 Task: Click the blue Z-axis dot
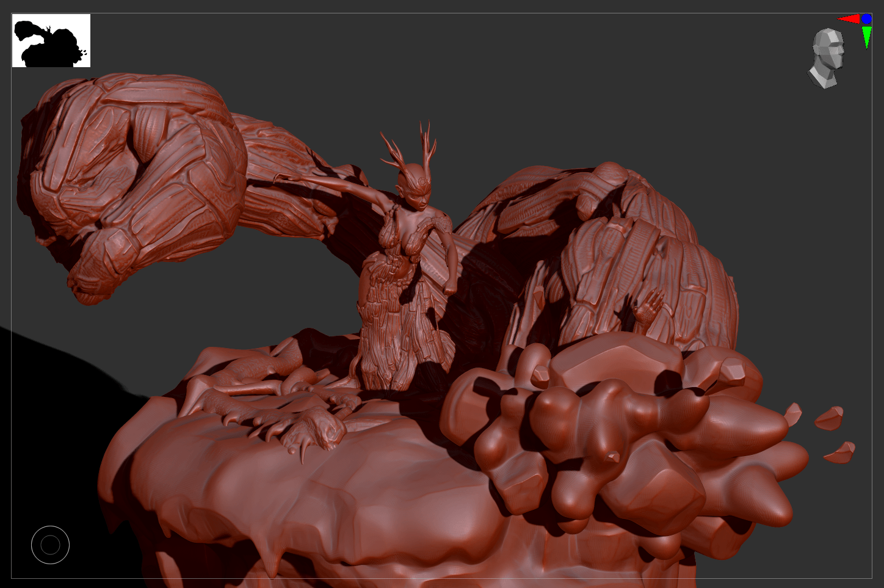coord(866,19)
